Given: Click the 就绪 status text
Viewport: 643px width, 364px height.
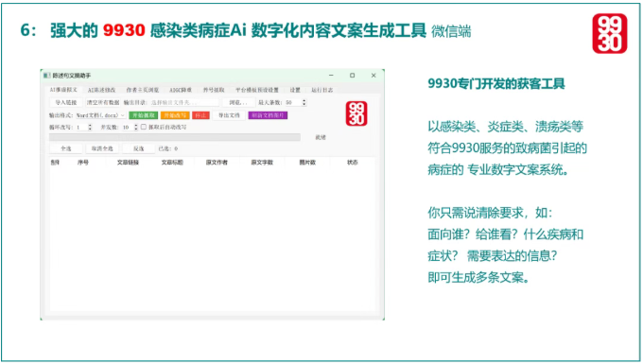Looking at the screenshot, I should [321, 137].
